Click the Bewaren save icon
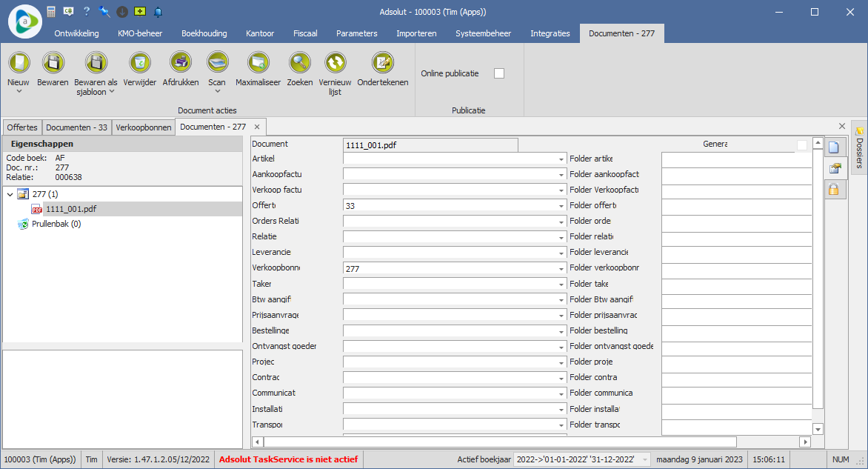The image size is (868, 469). coord(53,62)
